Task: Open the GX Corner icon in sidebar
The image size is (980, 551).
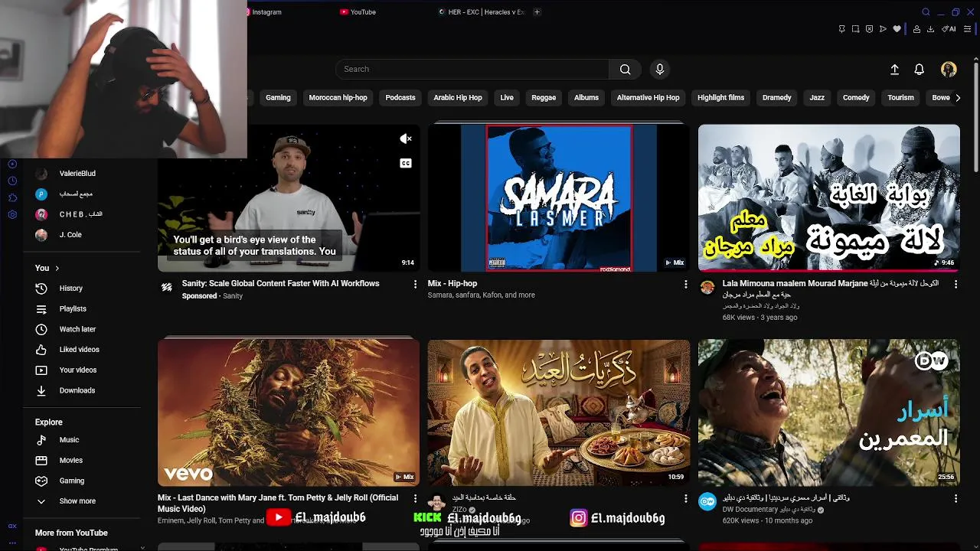Action: (x=12, y=526)
